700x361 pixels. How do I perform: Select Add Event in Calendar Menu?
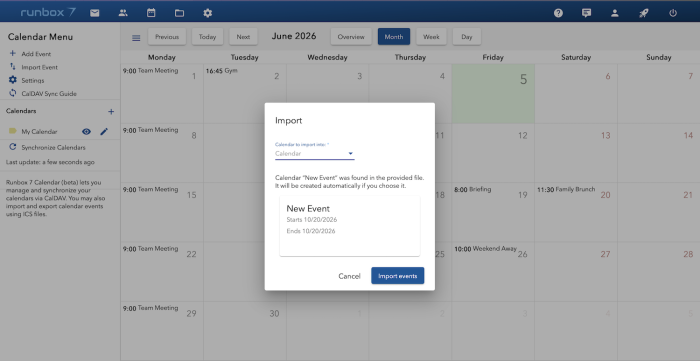click(36, 54)
